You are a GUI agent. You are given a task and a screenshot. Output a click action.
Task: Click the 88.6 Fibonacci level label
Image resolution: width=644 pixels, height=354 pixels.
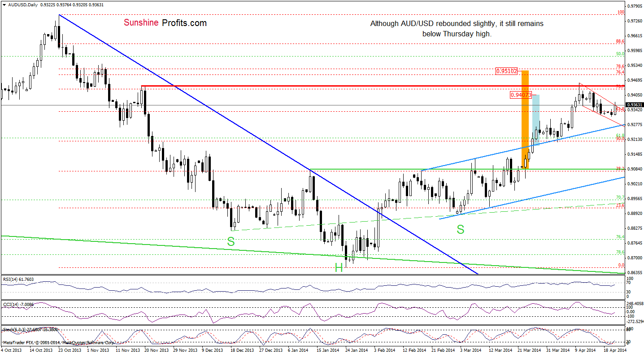(x=620, y=41)
